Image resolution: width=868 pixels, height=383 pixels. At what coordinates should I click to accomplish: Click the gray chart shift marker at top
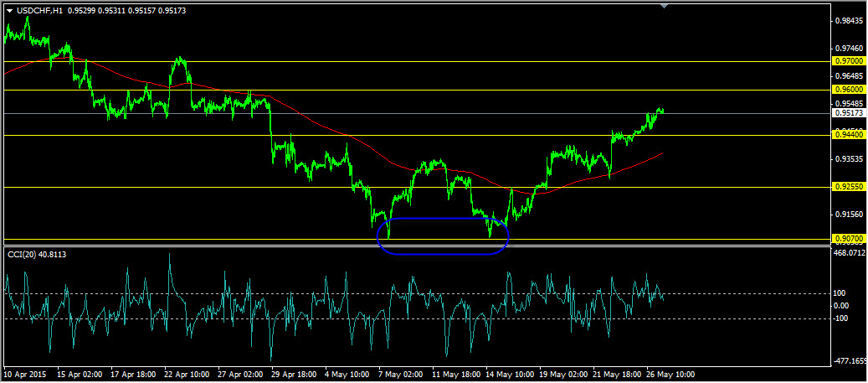(x=665, y=6)
